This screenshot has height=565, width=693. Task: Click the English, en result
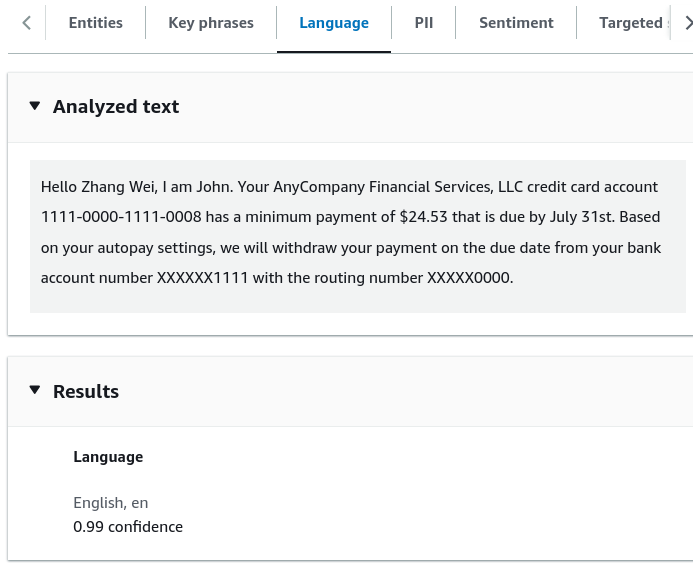(110, 503)
